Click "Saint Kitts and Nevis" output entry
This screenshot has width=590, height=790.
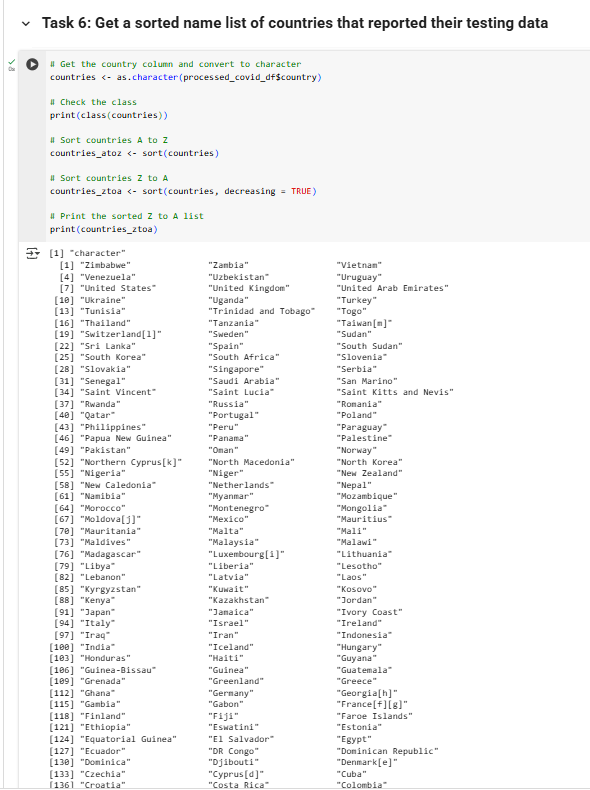coord(395,392)
